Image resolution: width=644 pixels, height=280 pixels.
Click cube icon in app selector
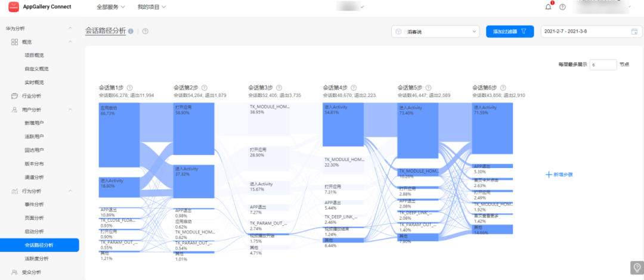398,32
